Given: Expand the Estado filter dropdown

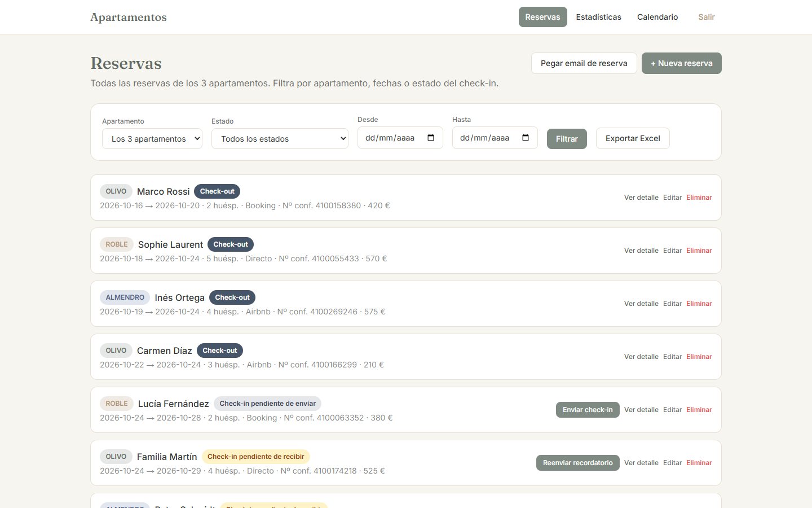Looking at the screenshot, I should (280, 139).
